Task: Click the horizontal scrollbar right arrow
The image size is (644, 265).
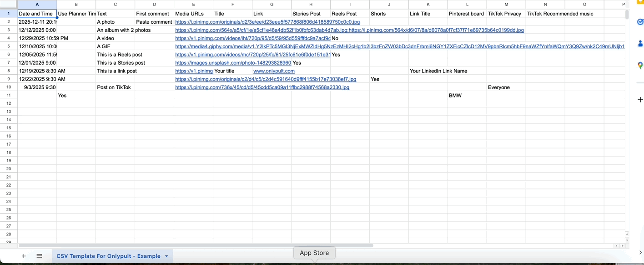Action: click(622, 245)
